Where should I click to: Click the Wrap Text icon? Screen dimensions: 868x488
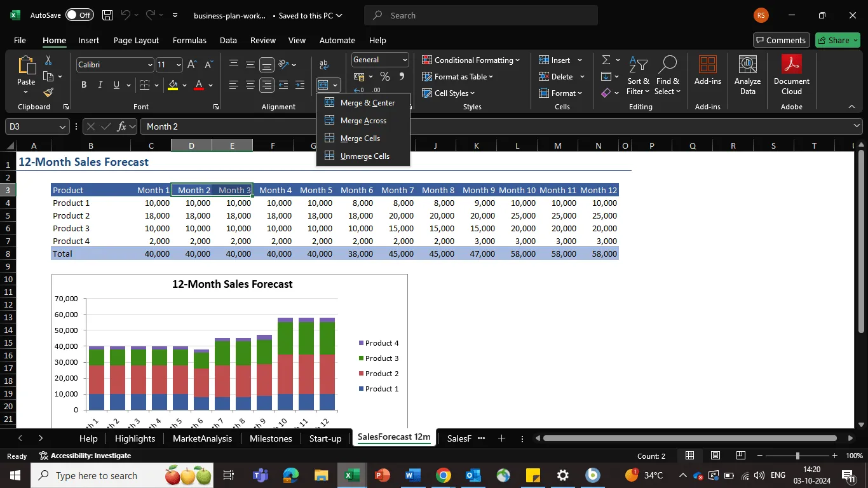pos(324,65)
